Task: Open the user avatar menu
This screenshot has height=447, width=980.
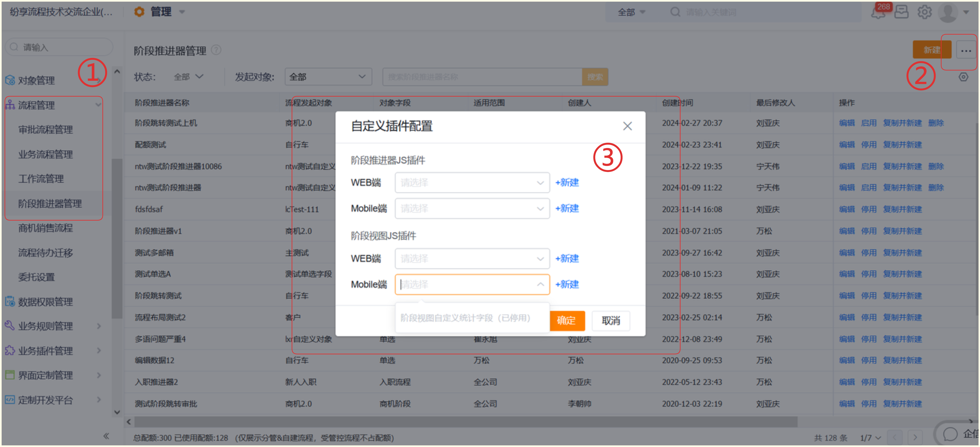Action: (948, 13)
